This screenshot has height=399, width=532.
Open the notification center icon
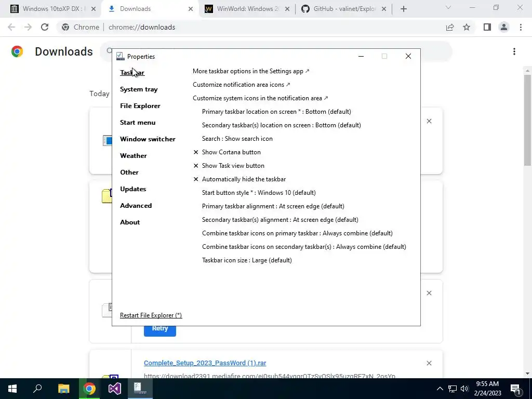pyautogui.click(x=515, y=389)
